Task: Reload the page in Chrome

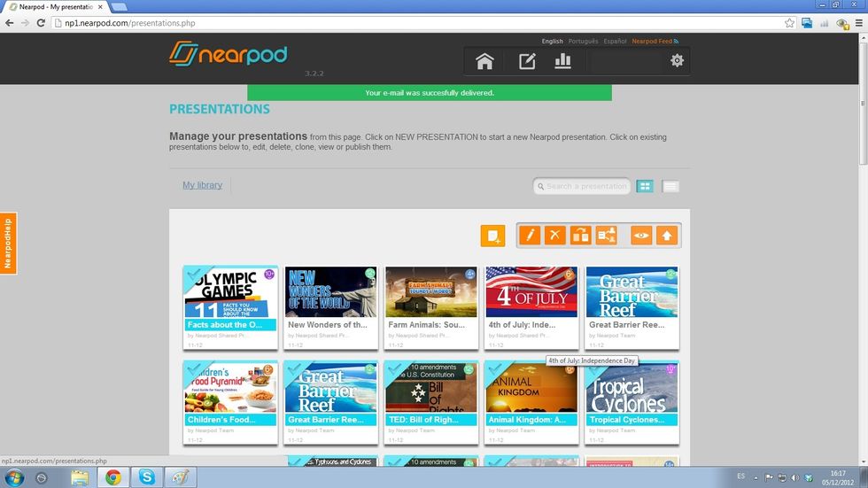Action: (41, 23)
